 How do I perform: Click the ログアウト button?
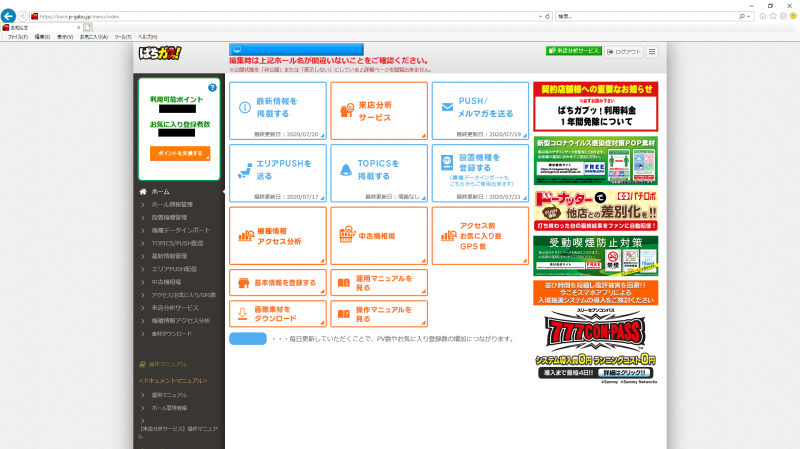[x=626, y=51]
